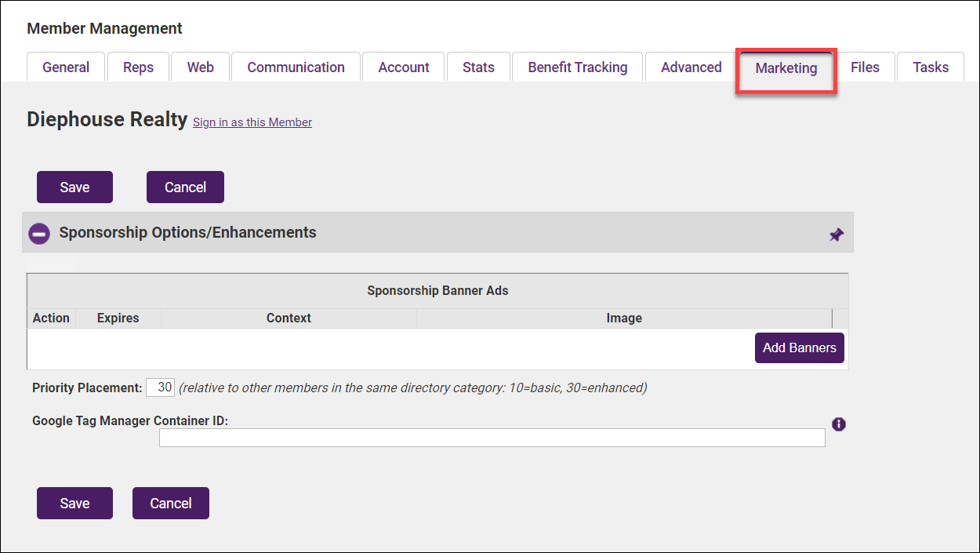Viewport: 980px width, 553px height.
Task: Open the General tab
Action: (x=66, y=67)
